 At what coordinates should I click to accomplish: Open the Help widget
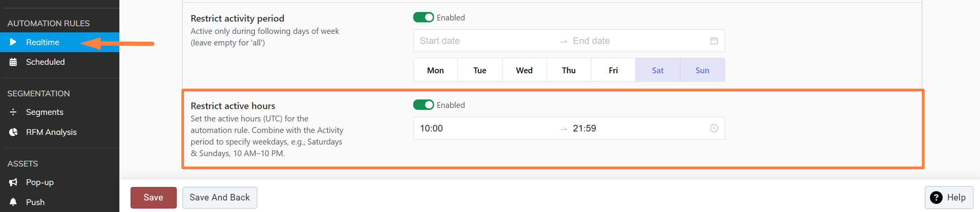[x=949, y=198]
